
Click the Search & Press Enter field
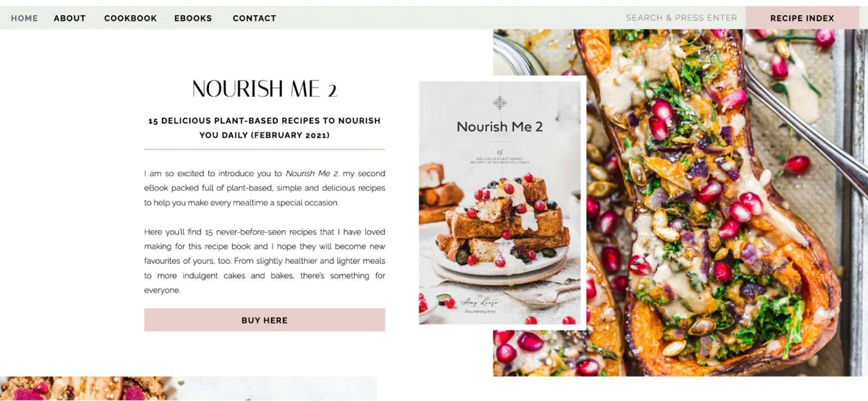pos(681,18)
